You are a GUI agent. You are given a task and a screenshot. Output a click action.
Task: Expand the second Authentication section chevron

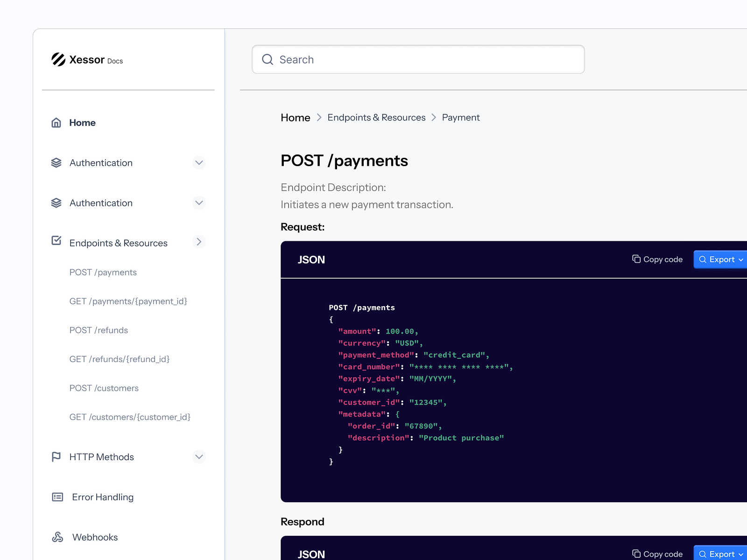pos(199,203)
